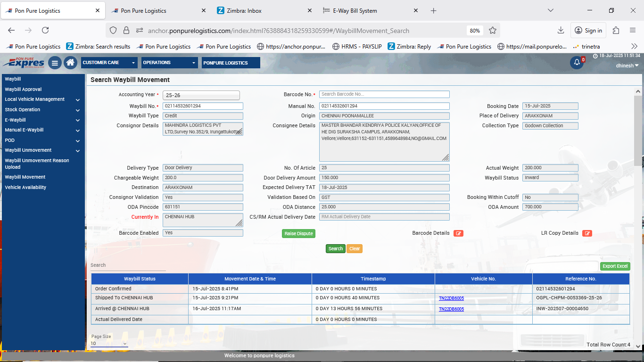Click the green Search button

(335, 249)
